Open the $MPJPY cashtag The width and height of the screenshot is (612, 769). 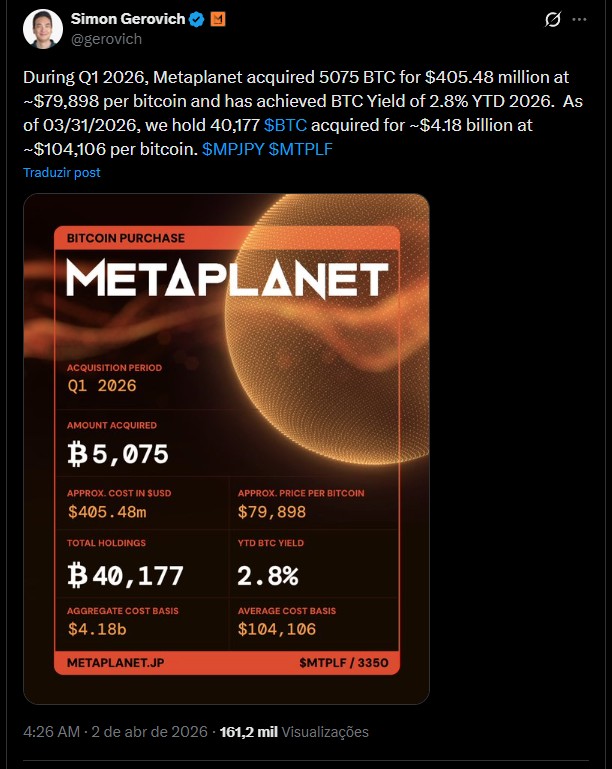coord(233,149)
